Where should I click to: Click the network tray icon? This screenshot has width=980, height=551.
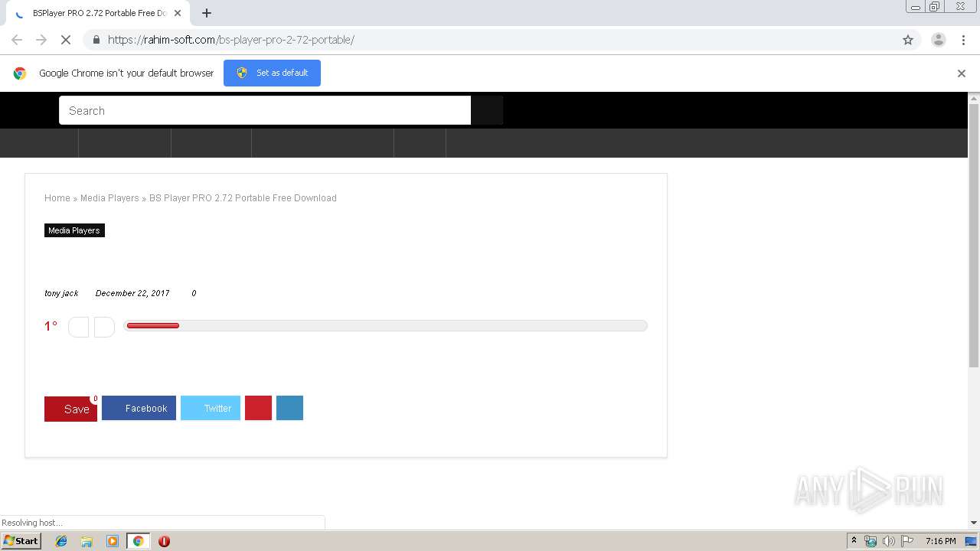[x=871, y=541]
